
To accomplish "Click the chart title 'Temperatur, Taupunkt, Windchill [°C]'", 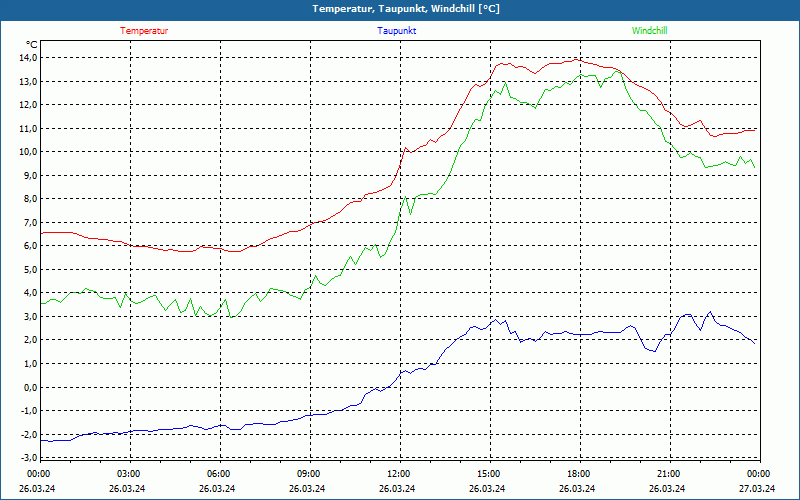I will pyautogui.click(x=406, y=9).
